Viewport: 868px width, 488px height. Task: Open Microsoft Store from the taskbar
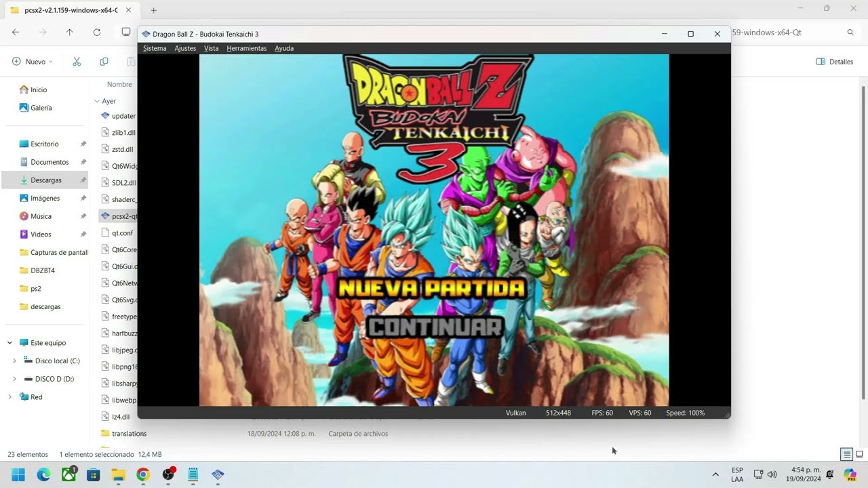(94, 474)
